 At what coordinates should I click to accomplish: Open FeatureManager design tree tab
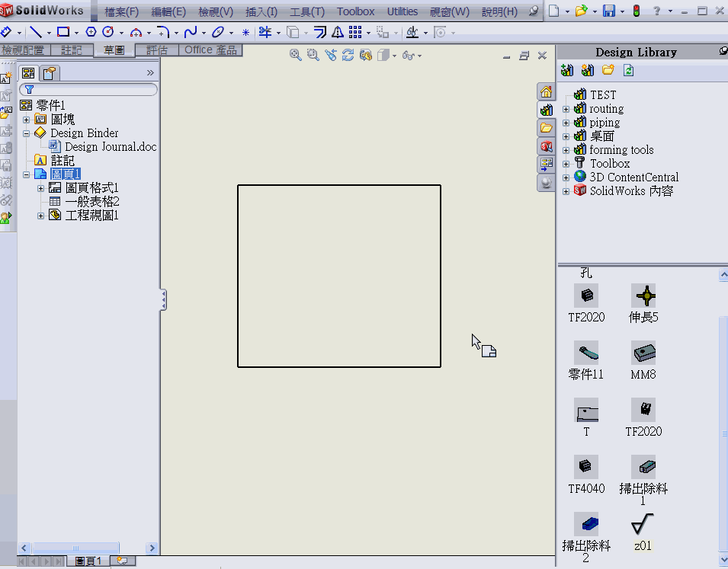(x=28, y=73)
